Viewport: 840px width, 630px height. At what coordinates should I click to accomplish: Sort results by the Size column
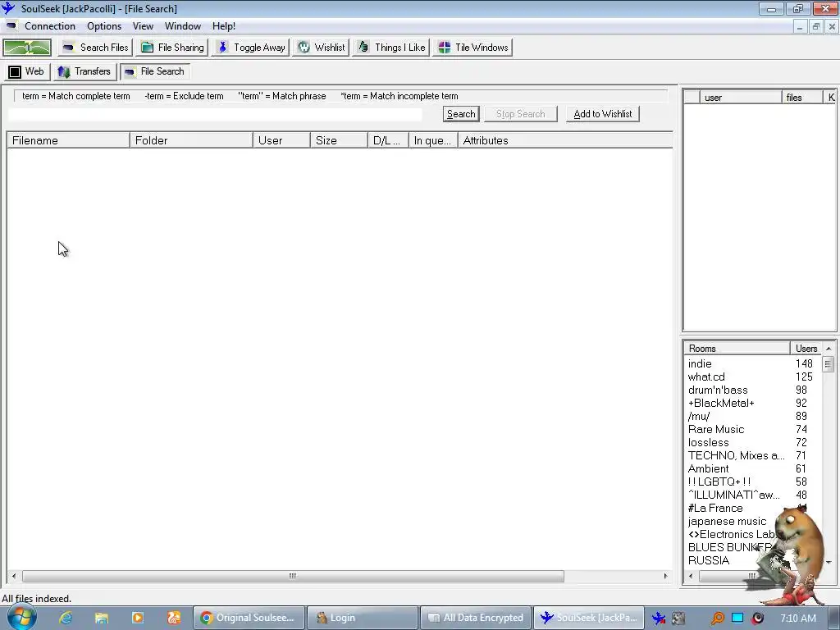[x=339, y=140]
